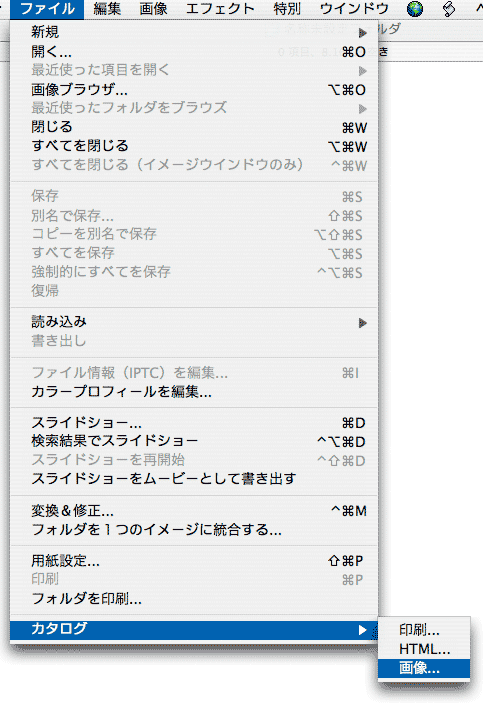Image resolution: width=483 pixels, height=704 pixels.
Task: Open the ウインドウ menu
Action: point(354,9)
